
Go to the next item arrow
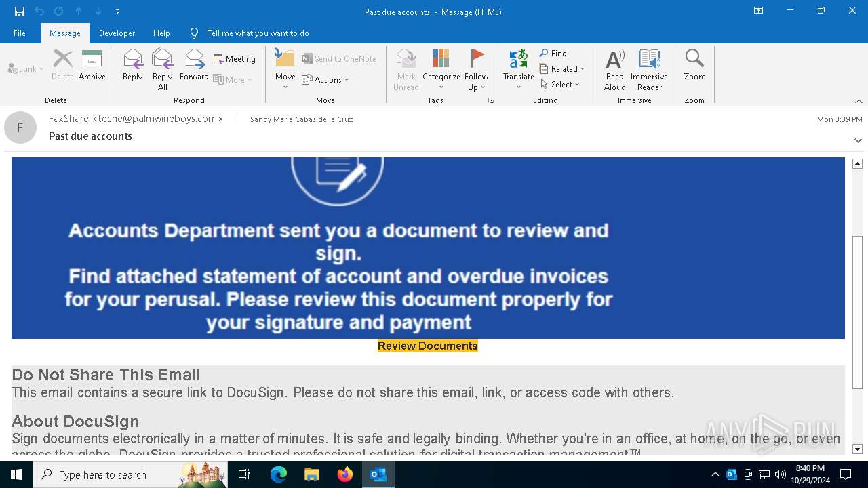[x=98, y=11]
